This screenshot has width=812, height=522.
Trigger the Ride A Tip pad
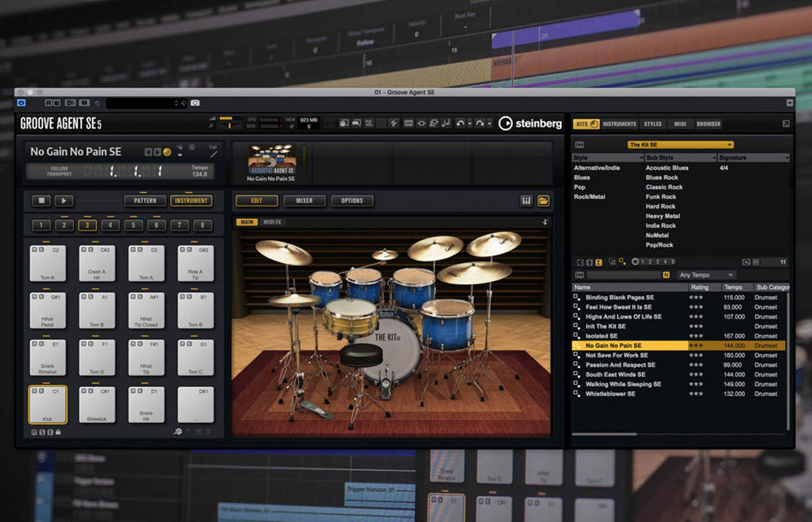click(195, 263)
